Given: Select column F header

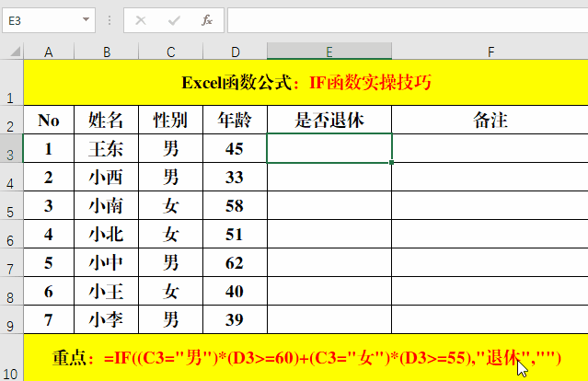Looking at the screenshot, I should click(x=490, y=52).
